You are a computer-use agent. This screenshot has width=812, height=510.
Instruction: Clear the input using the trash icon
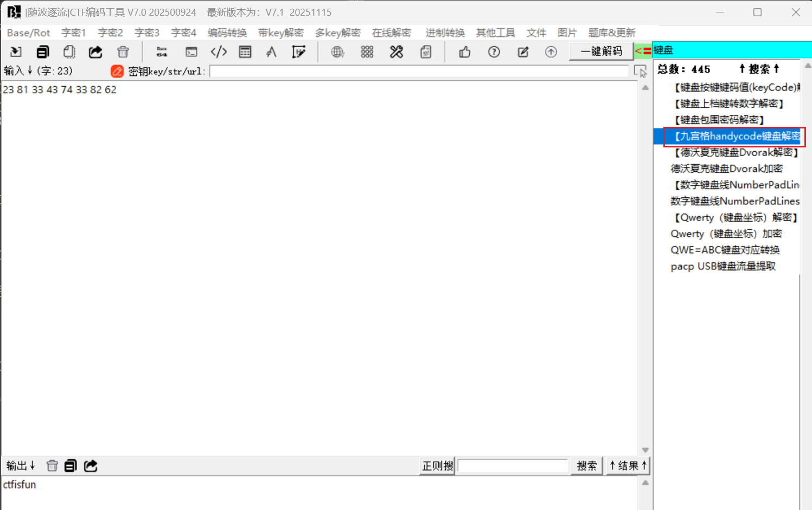123,51
